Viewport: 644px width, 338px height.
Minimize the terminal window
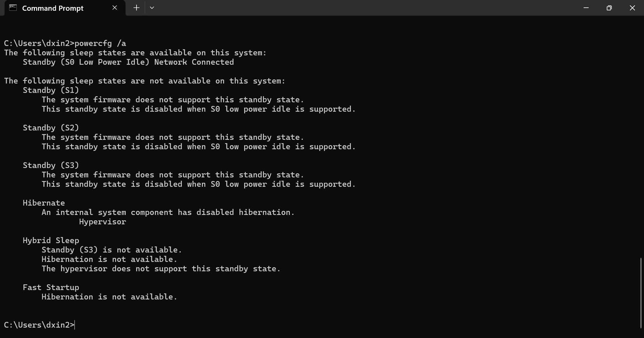[586, 8]
